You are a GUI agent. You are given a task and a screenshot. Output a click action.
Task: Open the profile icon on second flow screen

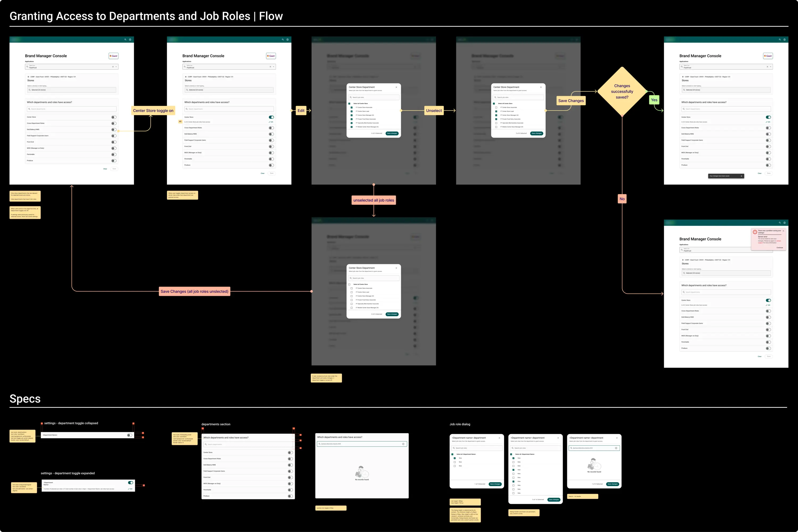coord(287,40)
